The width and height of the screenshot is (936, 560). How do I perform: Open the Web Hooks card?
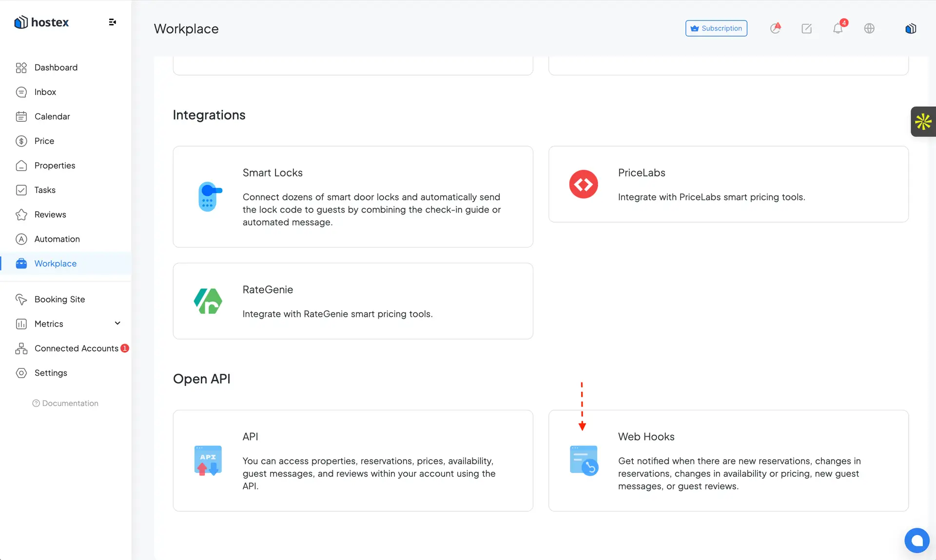click(x=728, y=461)
